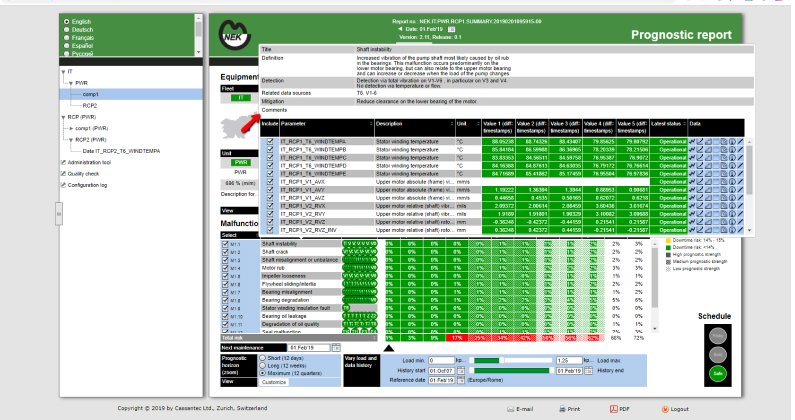Open calendar icon beside History start date
The width and height of the screenshot is (795, 420).
[461, 371]
